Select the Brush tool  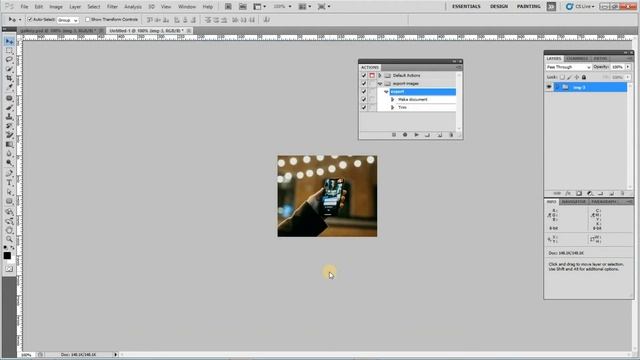point(9,108)
